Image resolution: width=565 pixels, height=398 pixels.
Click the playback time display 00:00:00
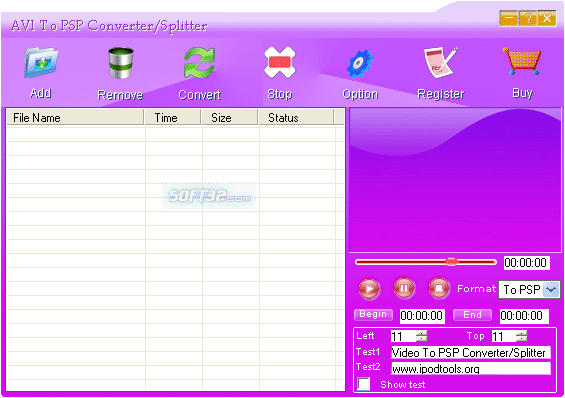point(526,263)
